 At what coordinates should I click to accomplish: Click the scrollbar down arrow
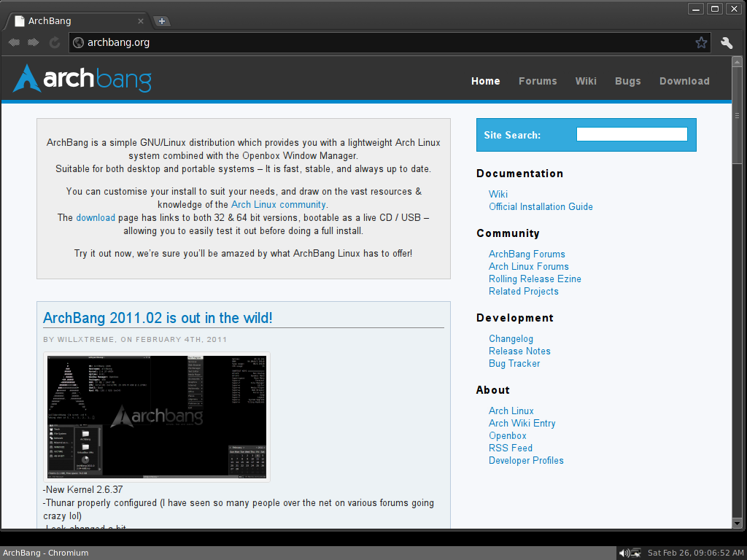[737, 524]
